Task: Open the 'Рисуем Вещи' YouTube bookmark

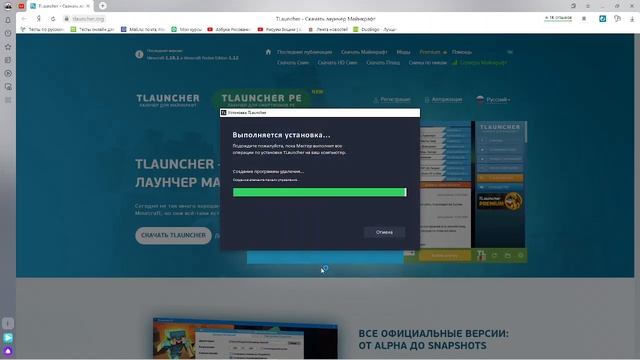Action: [x=280, y=29]
